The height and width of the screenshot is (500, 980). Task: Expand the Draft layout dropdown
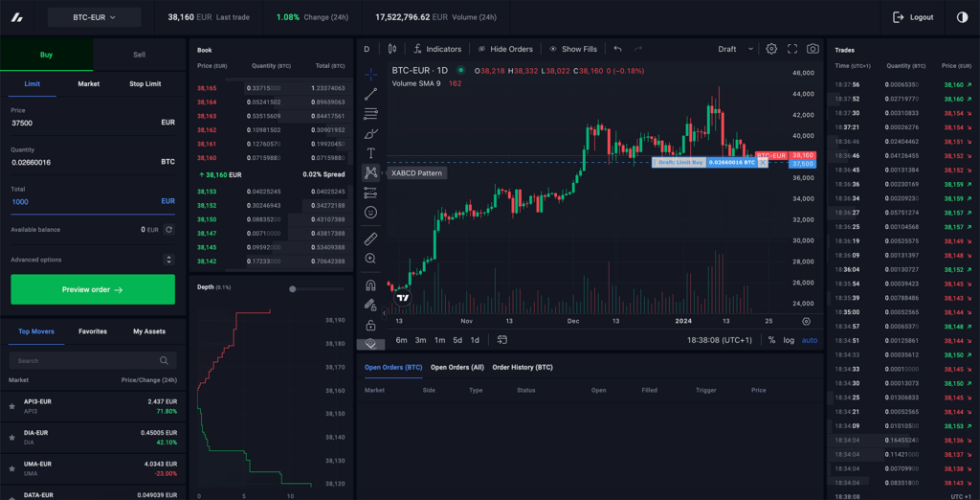[x=735, y=49]
